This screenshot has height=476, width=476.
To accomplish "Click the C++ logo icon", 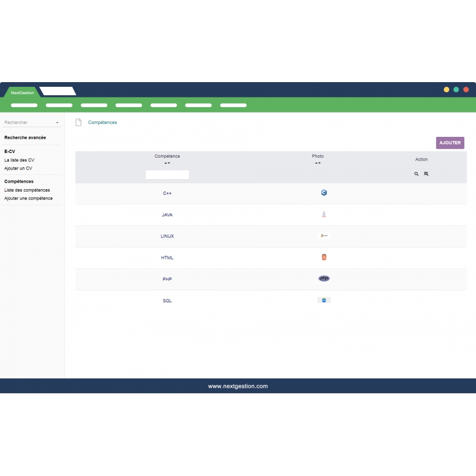I will [324, 193].
